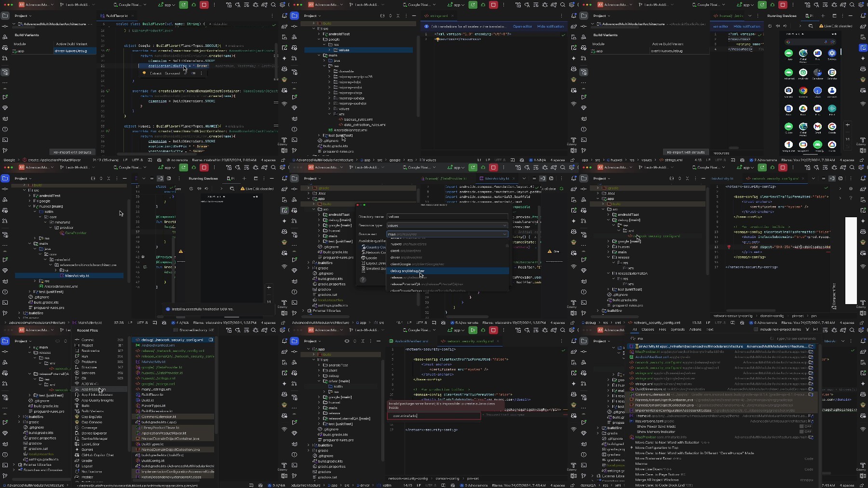Open Build Variants tool icon beside BuildFlavor.kt window
This screenshot has height=488, width=868.
click(x=5, y=72)
